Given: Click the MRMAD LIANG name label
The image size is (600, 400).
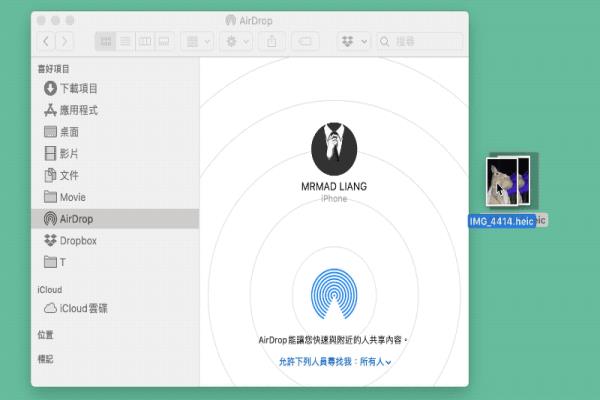Looking at the screenshot, I should click(x=334, y=187).
